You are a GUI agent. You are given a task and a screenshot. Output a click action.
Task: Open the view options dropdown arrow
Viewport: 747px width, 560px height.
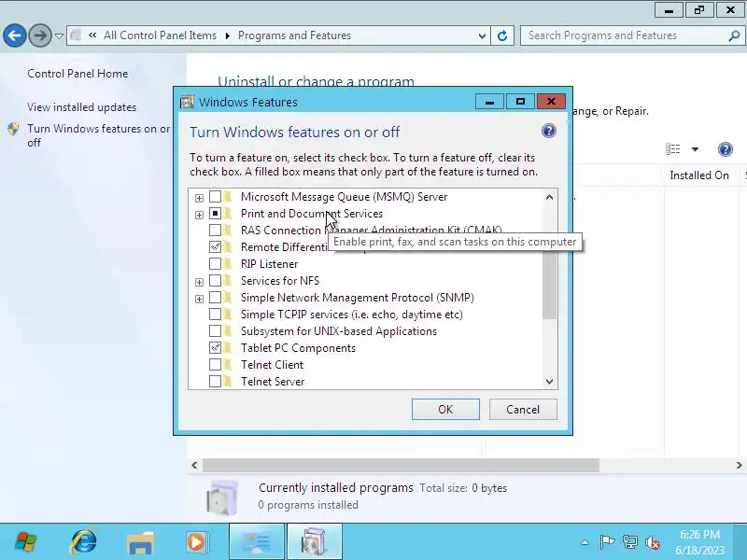pos(695,149)
